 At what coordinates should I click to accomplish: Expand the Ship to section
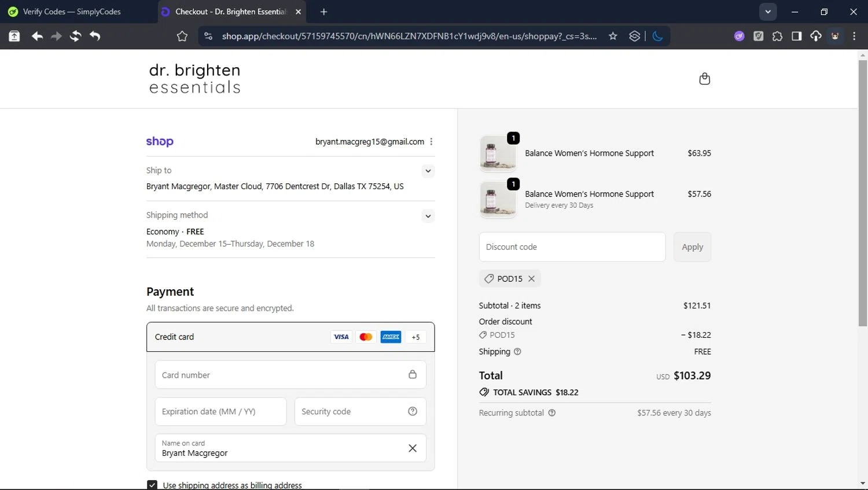pos(428,171)
